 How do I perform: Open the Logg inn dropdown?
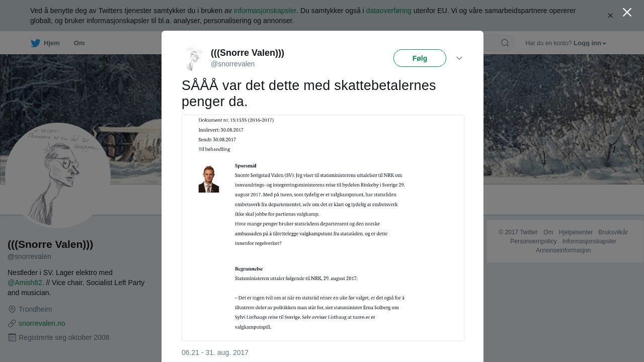[590, 43]
